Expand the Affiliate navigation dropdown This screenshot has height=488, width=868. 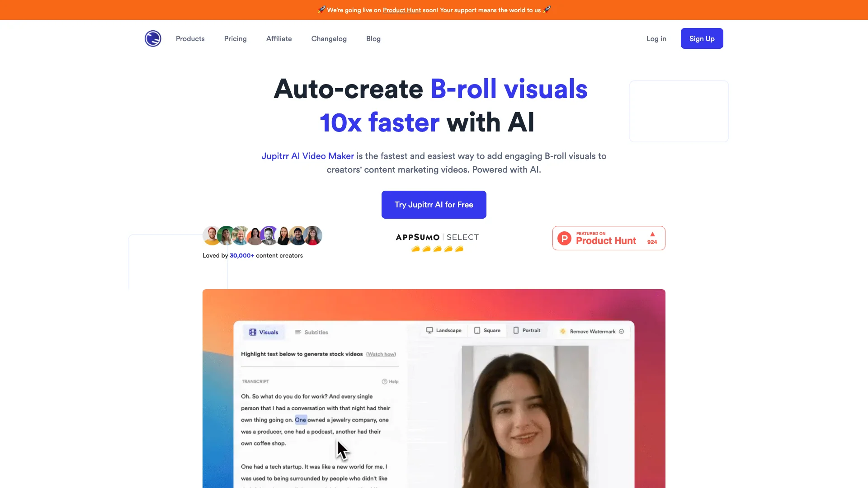(x=279, y=38)
